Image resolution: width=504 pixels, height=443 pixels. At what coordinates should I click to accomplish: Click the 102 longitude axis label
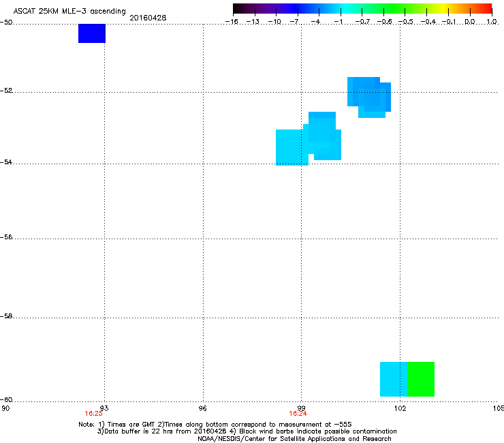click(x=400, y=408)
